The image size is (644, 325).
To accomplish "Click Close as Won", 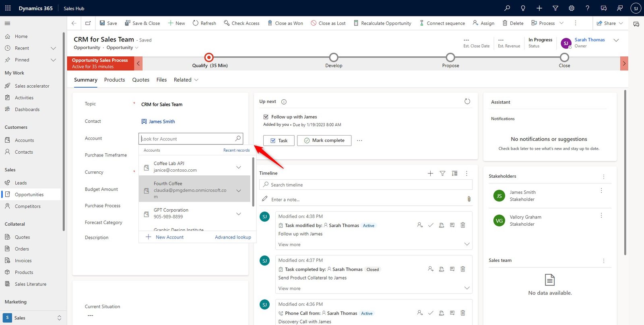I will [x=285, y=23].
